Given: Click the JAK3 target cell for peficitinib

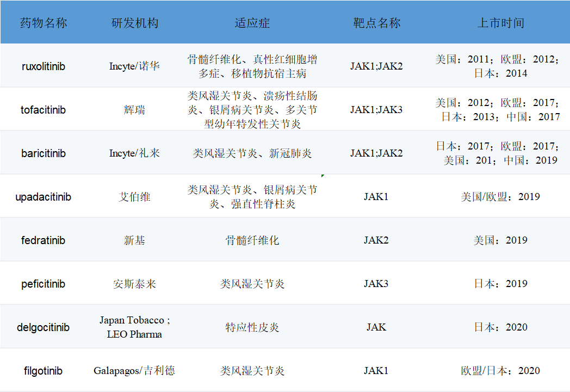Looking at the screenshot, I should click(376, 284).
